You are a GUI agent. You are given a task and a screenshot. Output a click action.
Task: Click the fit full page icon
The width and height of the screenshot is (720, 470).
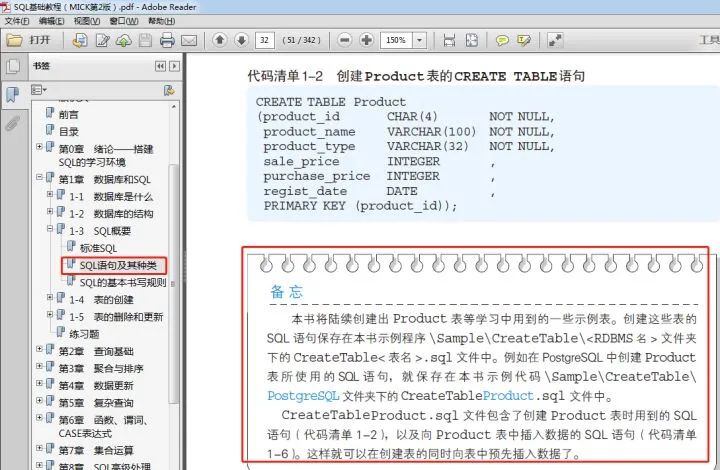coord(472,40)
